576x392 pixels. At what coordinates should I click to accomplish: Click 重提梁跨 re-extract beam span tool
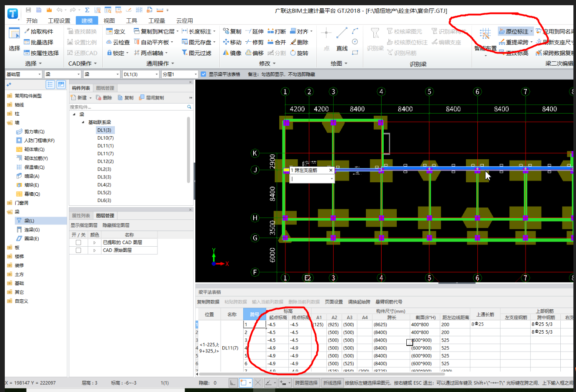pyautogui.click(x=513, y=42)
